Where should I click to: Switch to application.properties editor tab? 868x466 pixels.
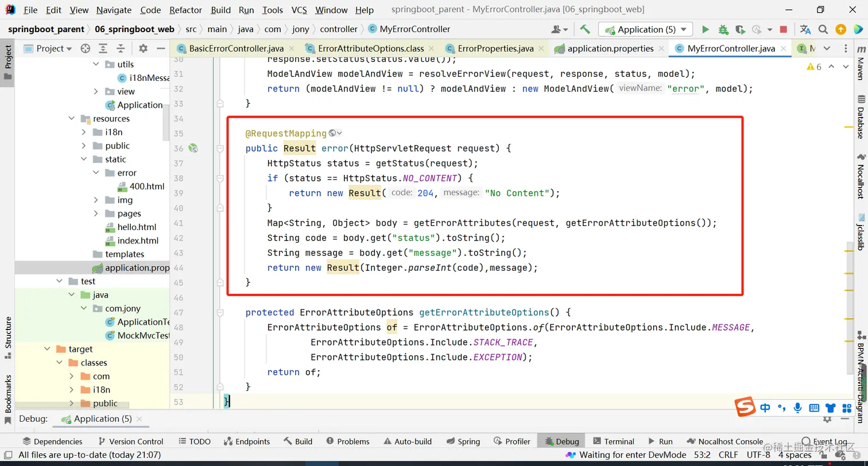610,49
